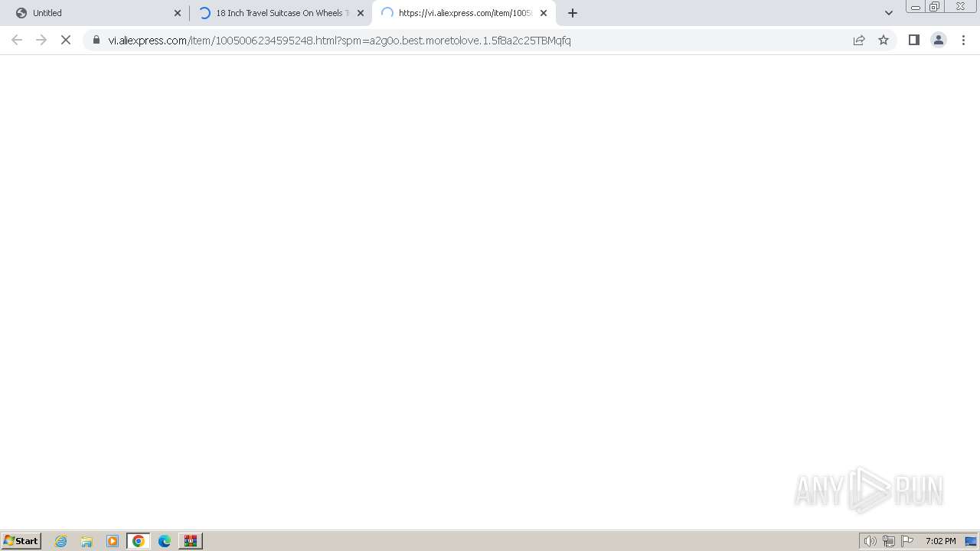980x551 pixels.
Task: Open Windows Media Player from taskbar
Action: tap(113, 541)
